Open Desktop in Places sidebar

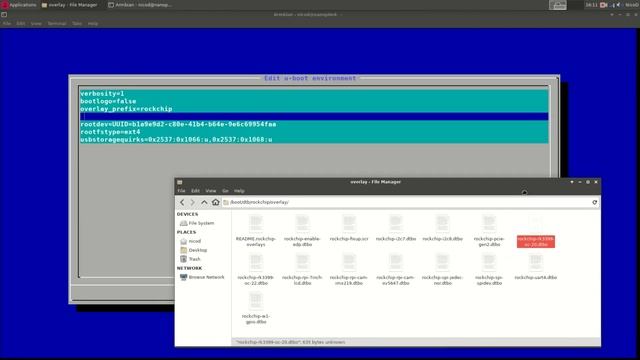coord(193,250)
